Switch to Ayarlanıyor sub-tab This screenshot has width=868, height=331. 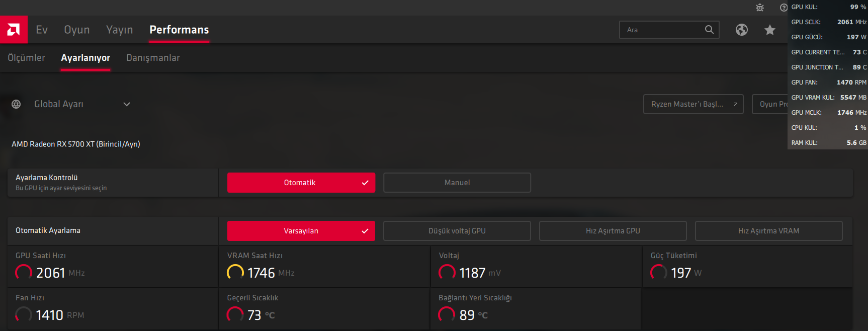tap(85, 58)
